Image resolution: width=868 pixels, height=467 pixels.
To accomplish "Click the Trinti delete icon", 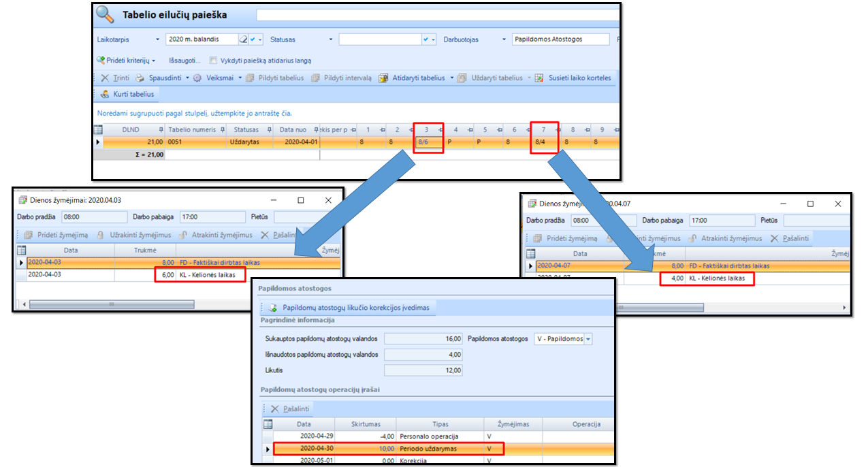I will point(105,78).
